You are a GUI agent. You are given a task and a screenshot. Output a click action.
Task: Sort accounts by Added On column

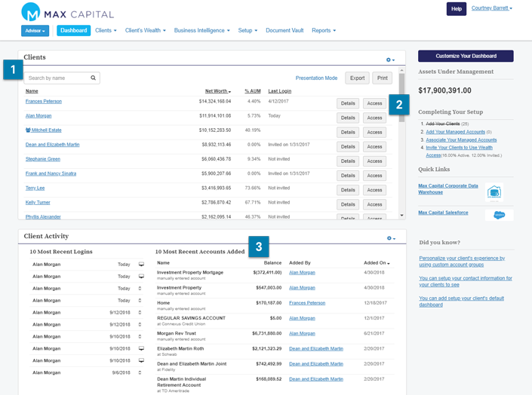376,262
